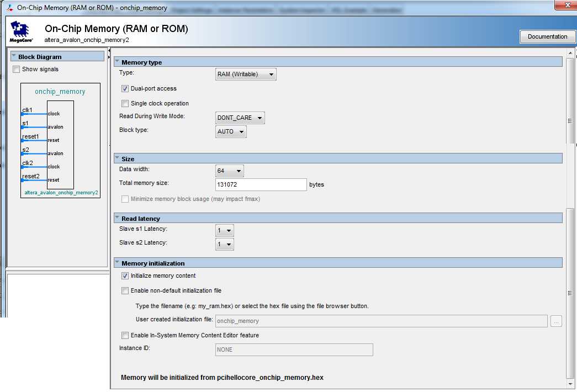Image resolution: width=577 pixels, height=392 pixels.
Task: Click the clk1 signal in block diagram
Action: click(x=27, y=110)
